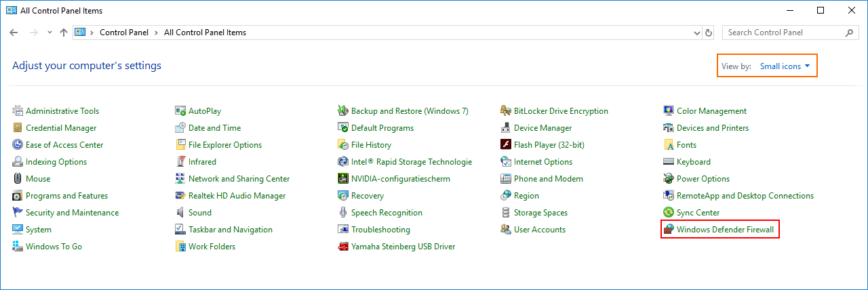This screenshot has width=868, height=290.
Task: Go back with the Back arrow
Action: click(x=14, y=33)
